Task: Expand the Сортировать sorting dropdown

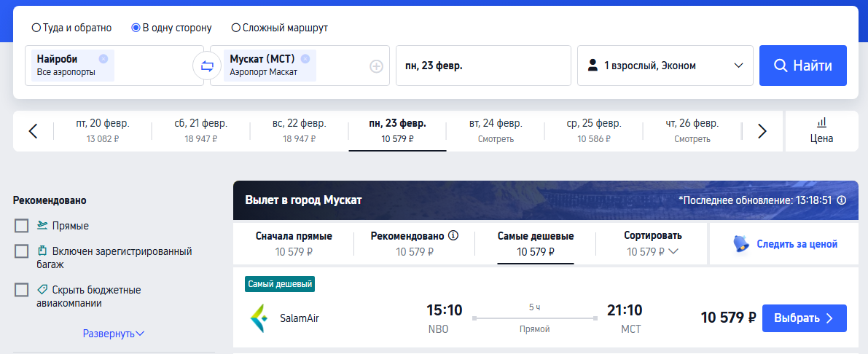Action: [653, 243]
